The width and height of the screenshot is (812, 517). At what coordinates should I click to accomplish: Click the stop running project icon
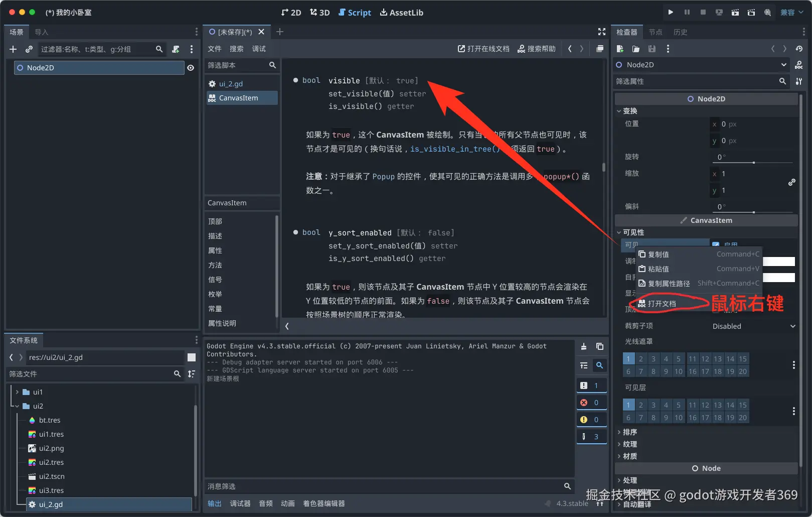(703, 12)
